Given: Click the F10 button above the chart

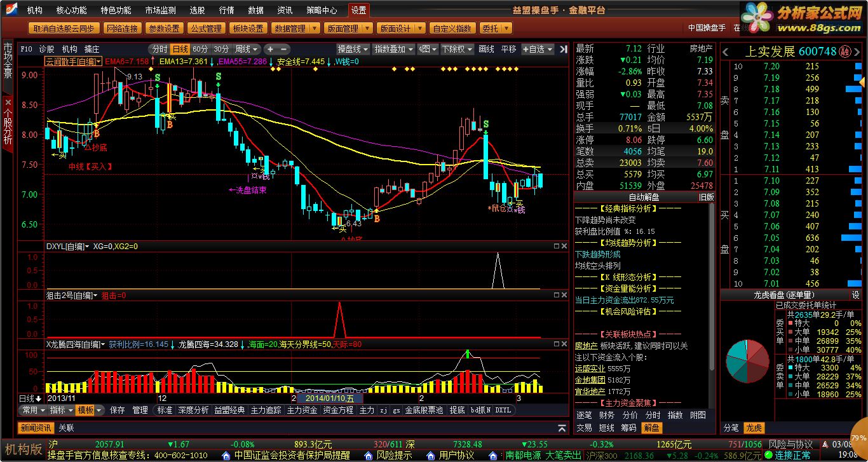Looking at the screenshot, I should [x=26, y=49].
